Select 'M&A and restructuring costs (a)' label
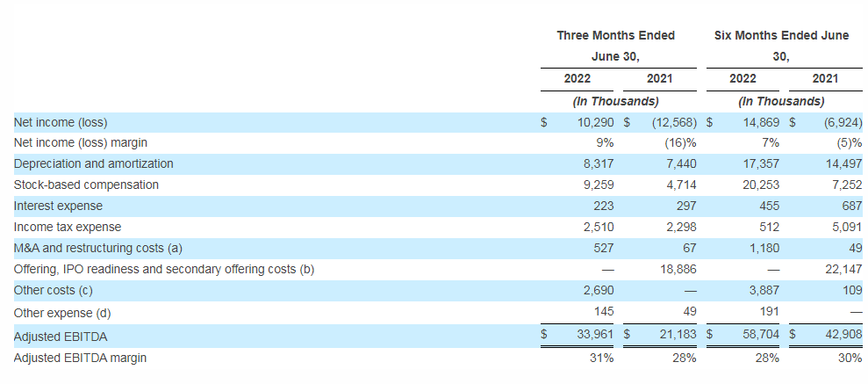 point(98,249)
